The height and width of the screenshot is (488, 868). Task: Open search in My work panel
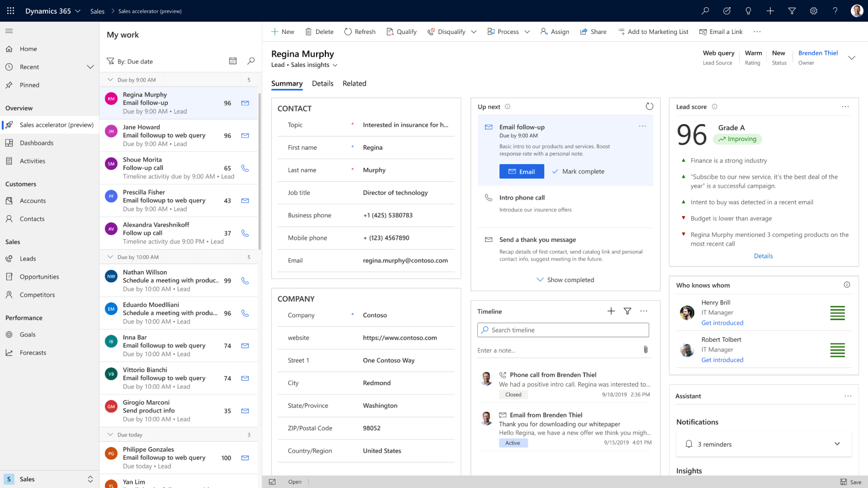tap(251, 61)
